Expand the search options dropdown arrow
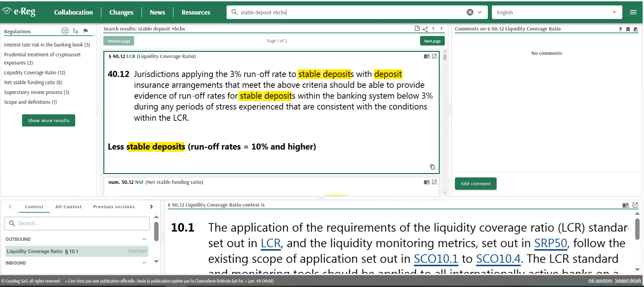 (480, 12)
